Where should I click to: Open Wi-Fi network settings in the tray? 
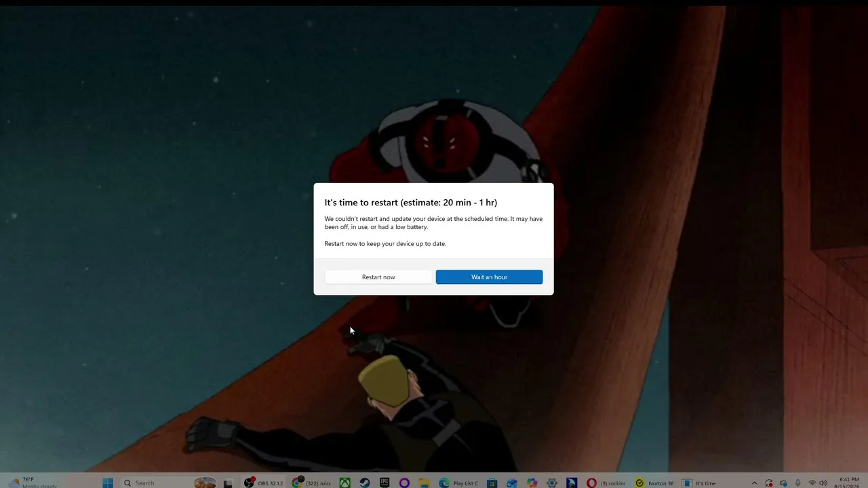tap(812, 483)
